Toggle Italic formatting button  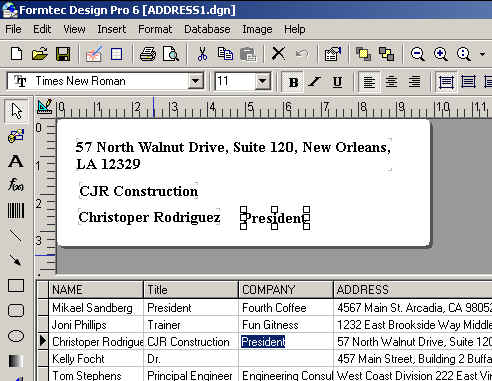click(x=314, y=82)
